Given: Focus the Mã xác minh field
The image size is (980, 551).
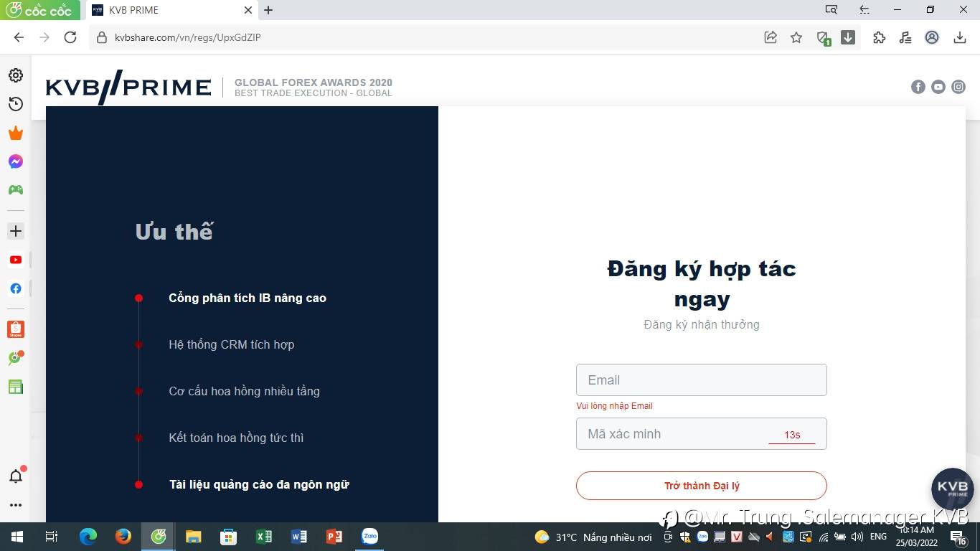Looking at the screenshot, I should [x=702, y=434].
